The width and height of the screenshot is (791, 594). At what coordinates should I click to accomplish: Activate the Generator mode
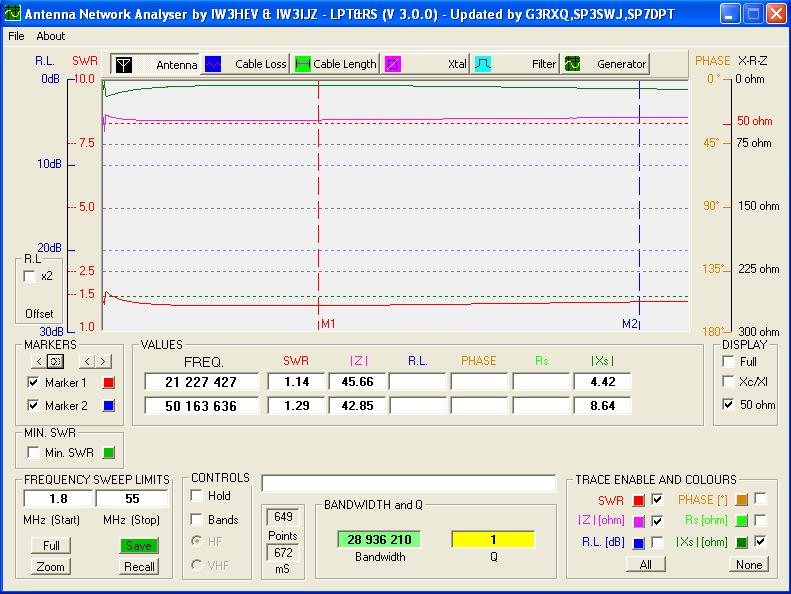(x=605, y=64)
